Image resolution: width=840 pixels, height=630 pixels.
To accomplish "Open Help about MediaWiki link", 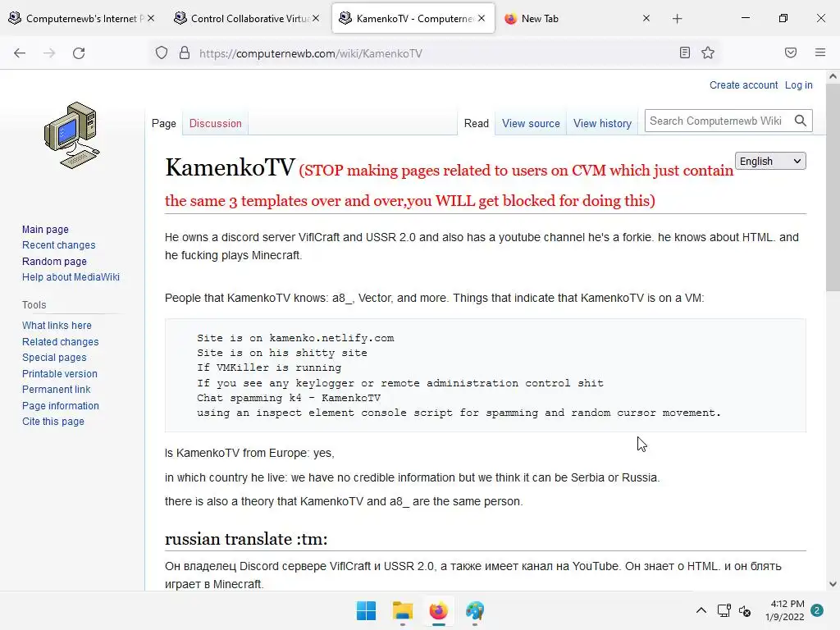I will click(x=71, y=277).
